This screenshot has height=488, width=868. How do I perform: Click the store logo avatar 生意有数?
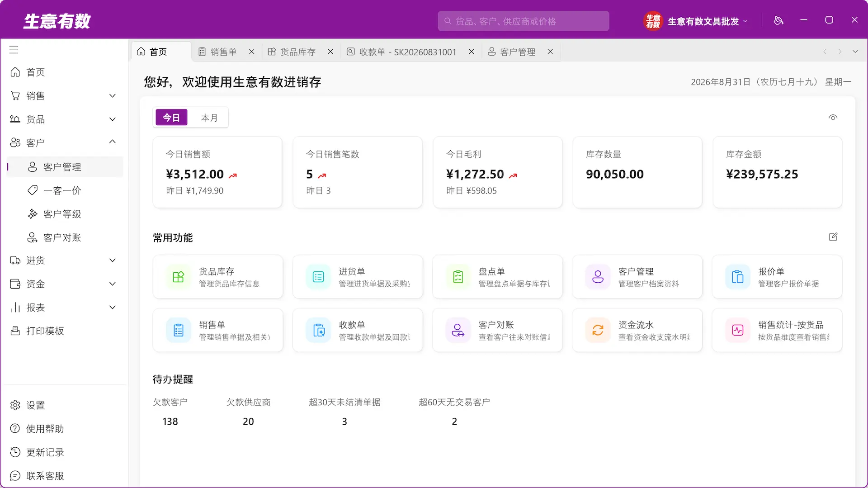(653, 21)
